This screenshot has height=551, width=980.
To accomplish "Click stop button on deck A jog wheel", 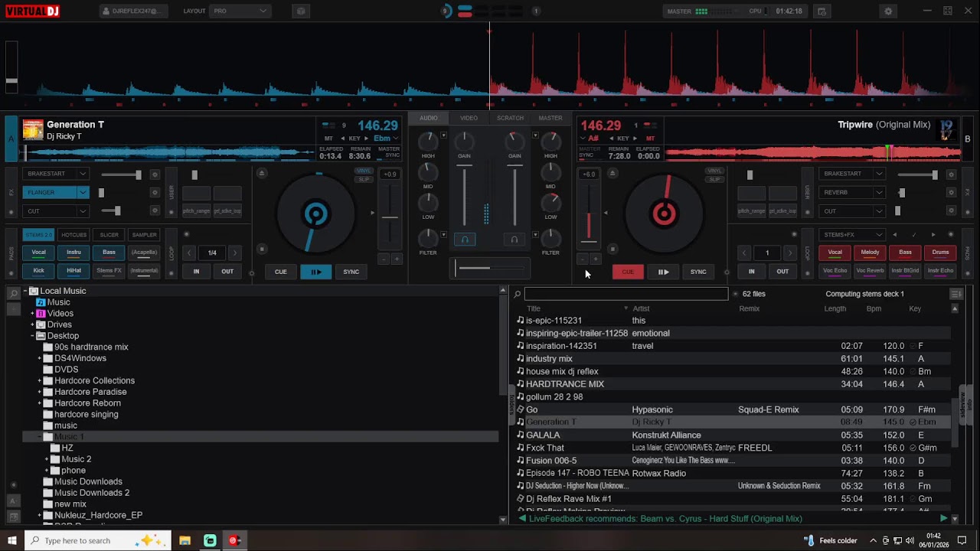I will (262, 249).
